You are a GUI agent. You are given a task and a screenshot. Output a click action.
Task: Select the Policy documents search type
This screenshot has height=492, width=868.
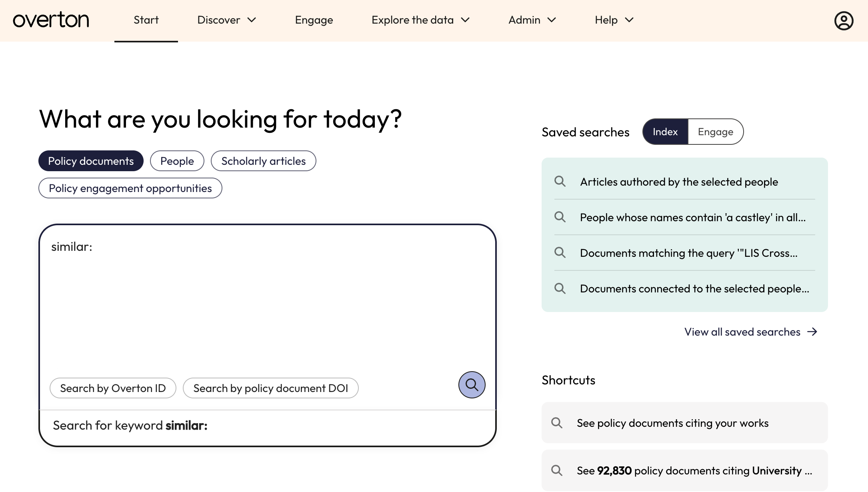point(91,161)
